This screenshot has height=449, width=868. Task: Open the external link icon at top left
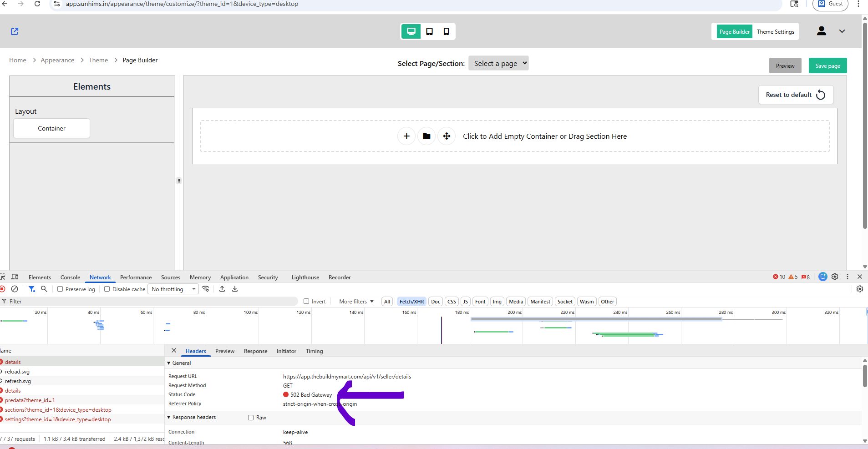pos(15,31)
